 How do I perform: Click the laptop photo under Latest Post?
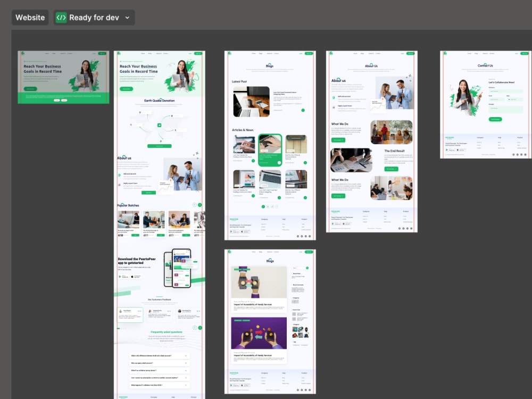[x=252, y=102]
